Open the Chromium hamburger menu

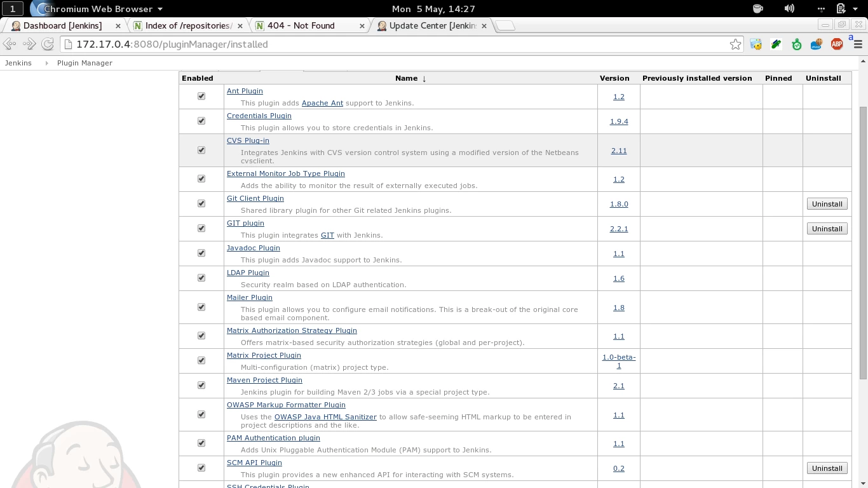click(858, 44)
